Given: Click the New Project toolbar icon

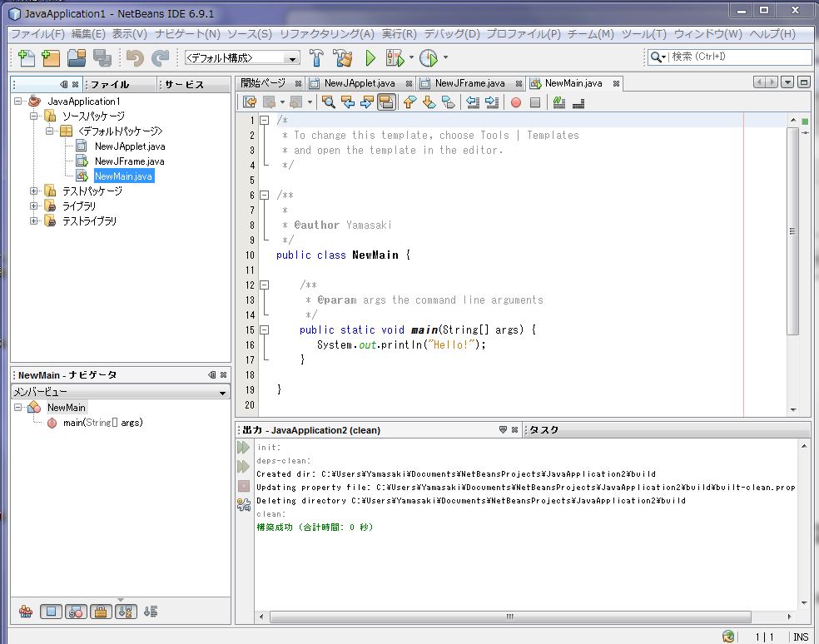Looking at the screenshot, I should [x=51, y=57].
